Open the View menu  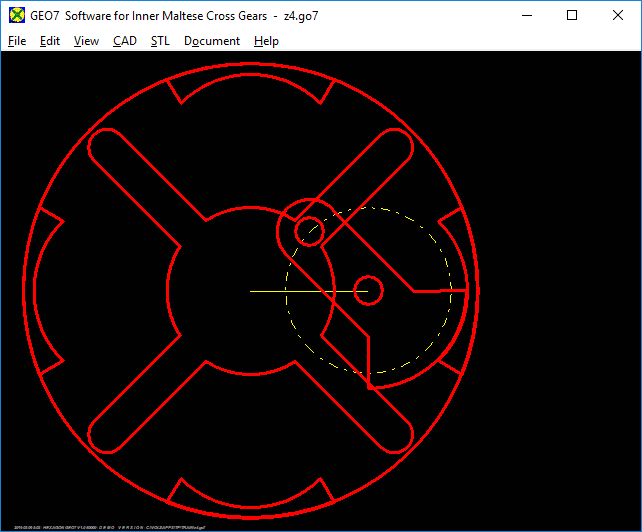pos(86,41)
